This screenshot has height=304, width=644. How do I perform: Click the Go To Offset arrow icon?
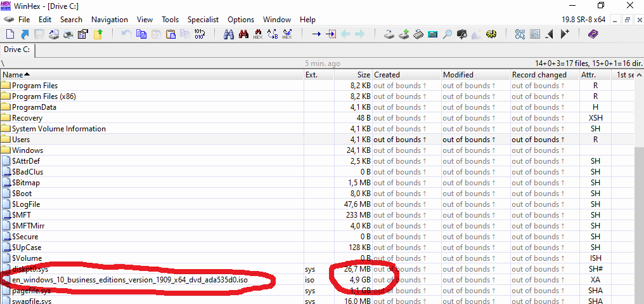pyautogui.click(x=316, y=34)
